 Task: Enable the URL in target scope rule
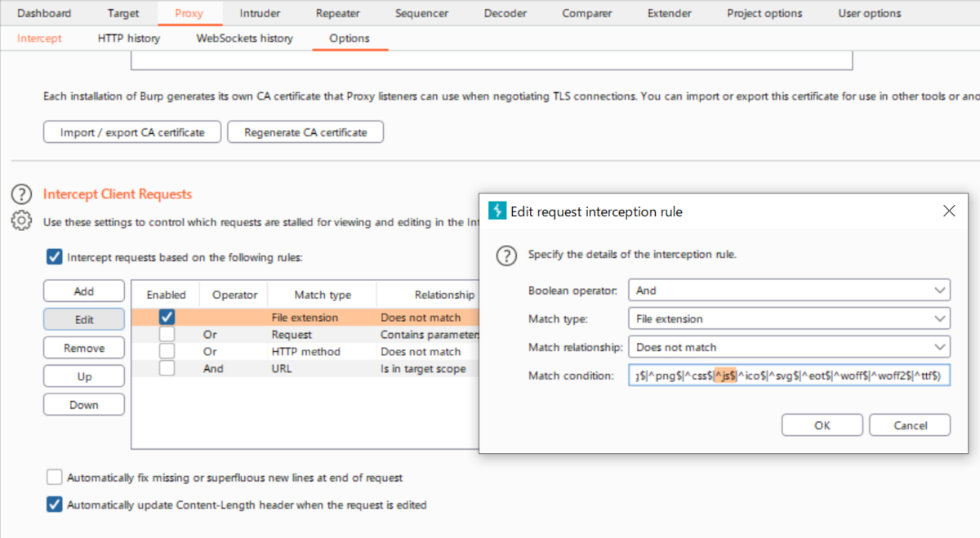(167, 368)
